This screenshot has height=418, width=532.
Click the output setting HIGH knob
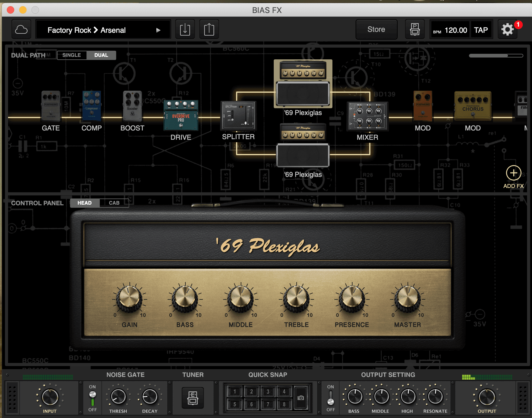pos(408,397)
